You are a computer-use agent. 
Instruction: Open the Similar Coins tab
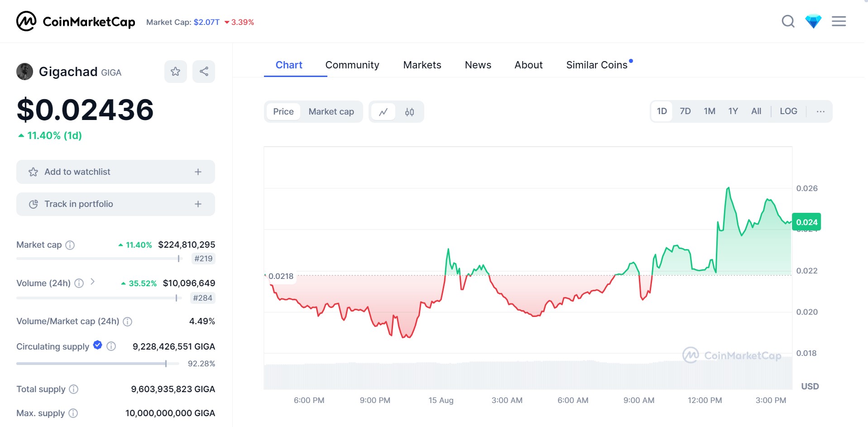coord(596,65)
